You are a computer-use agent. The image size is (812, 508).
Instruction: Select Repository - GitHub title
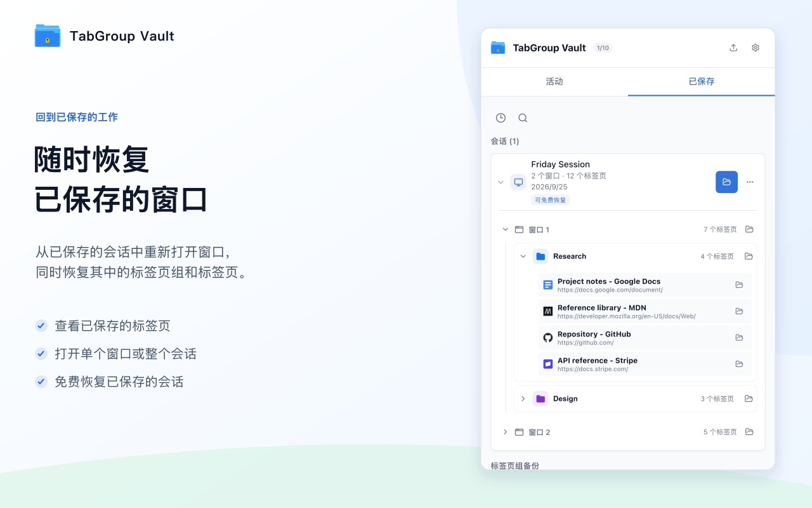point(594,334)
